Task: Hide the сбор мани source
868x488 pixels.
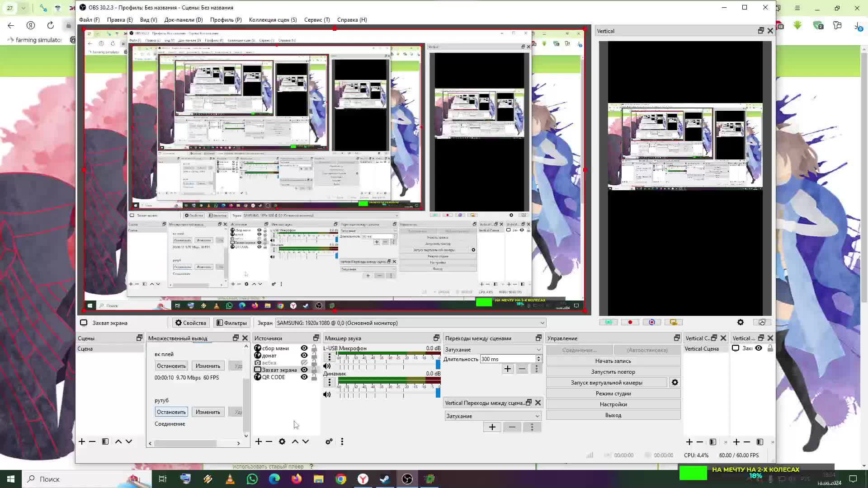Action: (x=304, y=348)
